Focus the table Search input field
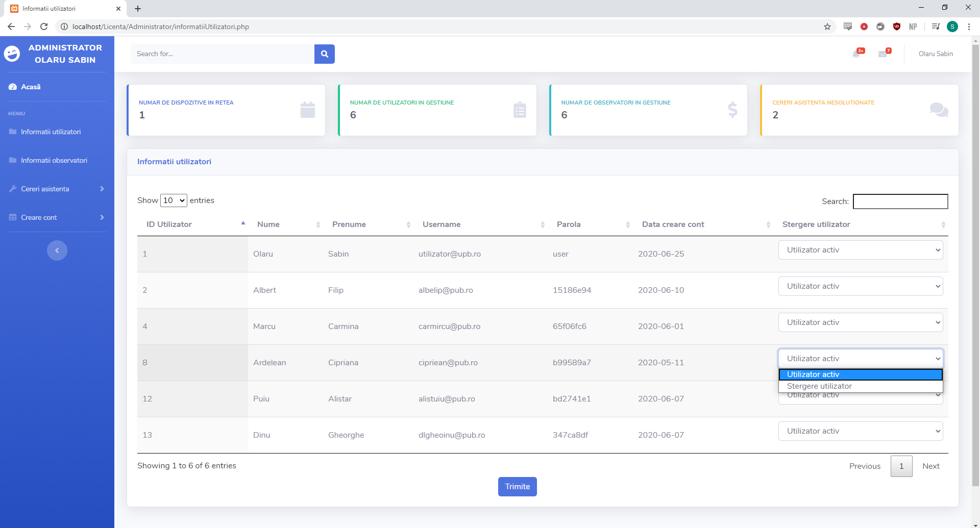 (900, 202)
